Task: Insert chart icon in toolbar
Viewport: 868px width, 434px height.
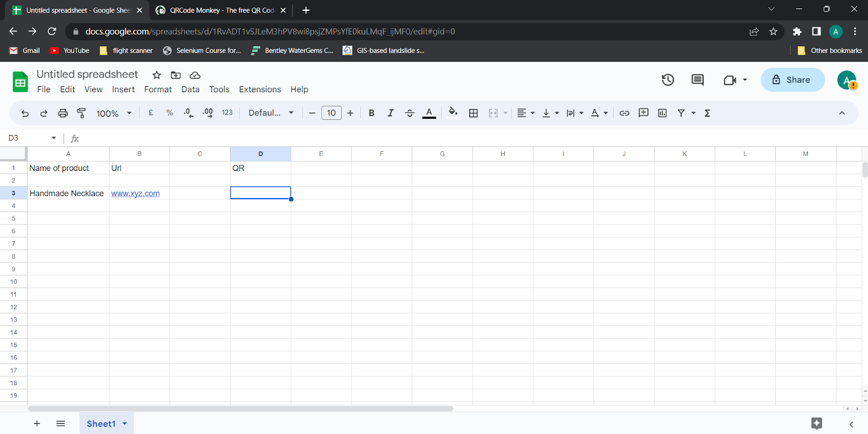Action: pos(662,113)
